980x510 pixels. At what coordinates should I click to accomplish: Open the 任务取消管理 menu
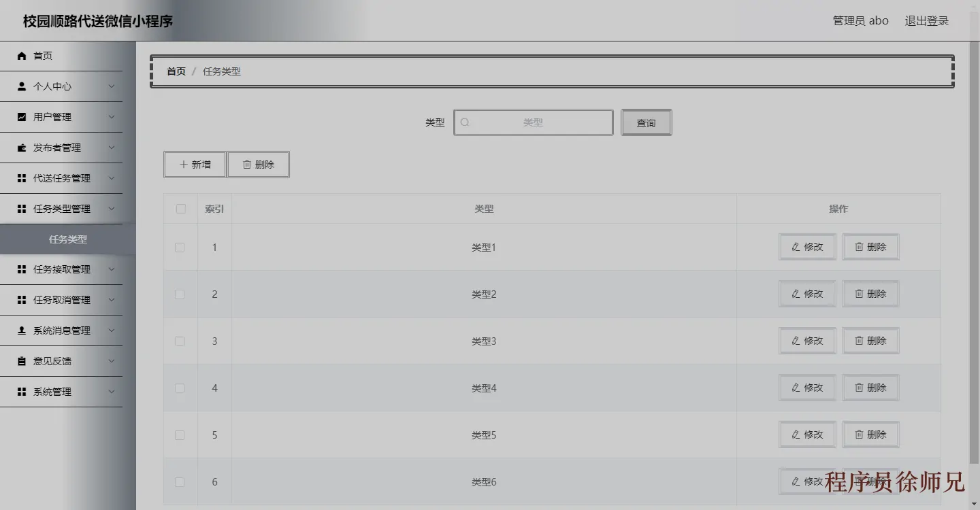61,300
